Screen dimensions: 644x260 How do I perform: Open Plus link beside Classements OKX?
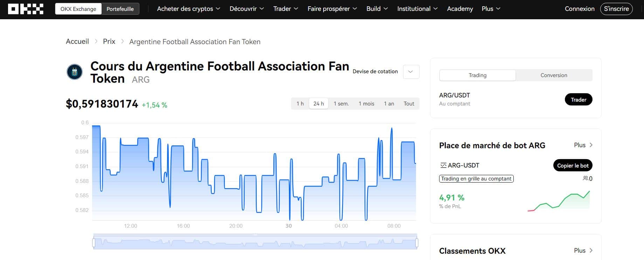pyautogui.click(x=583, y=251)
